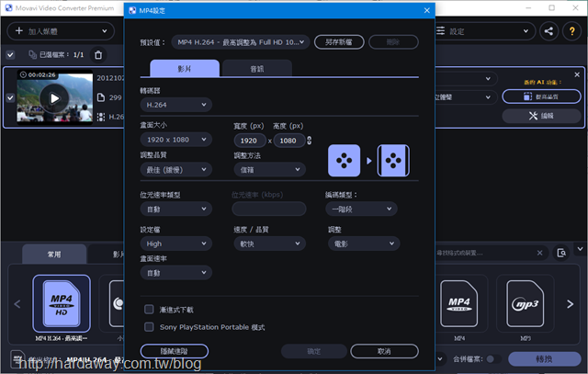Close the file item with the X icon
The image size is (588, 374).
click(x=577, y=74)
